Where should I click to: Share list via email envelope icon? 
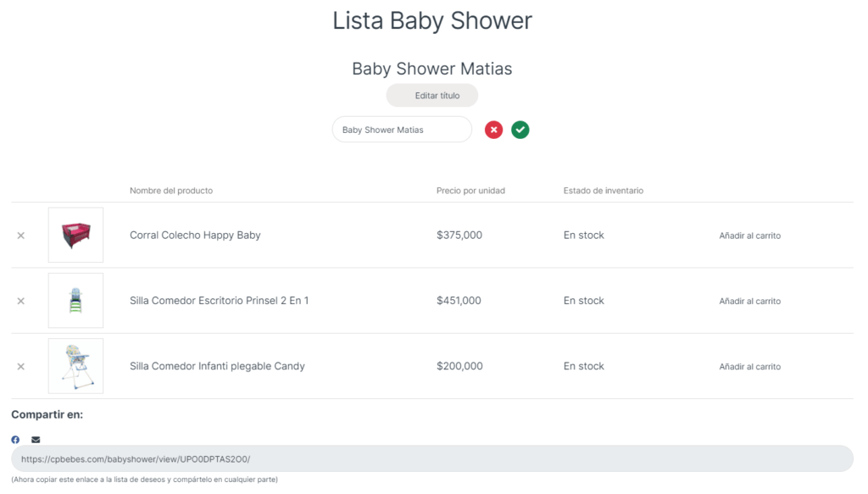pyautogui.click(x=36, y=440)
